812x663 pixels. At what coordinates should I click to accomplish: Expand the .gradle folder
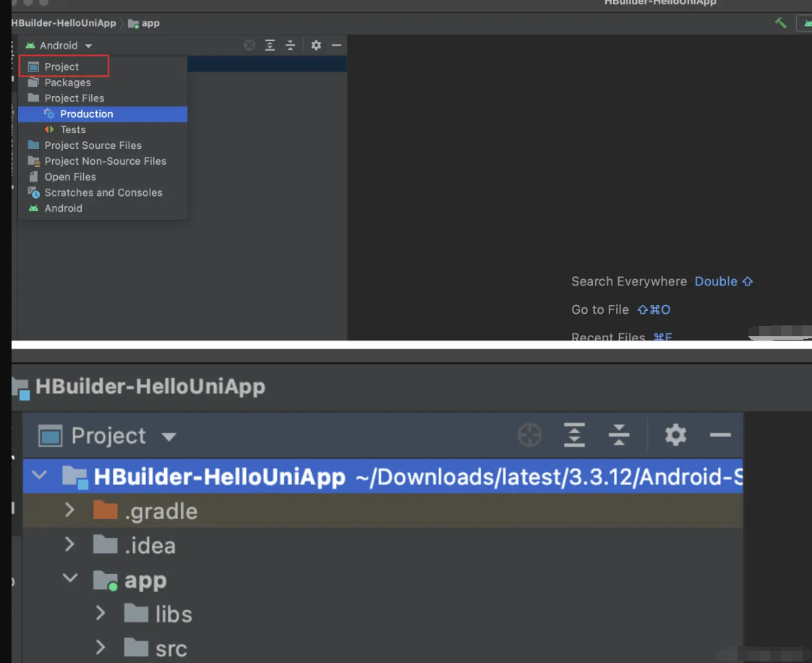tap(69, 510)
